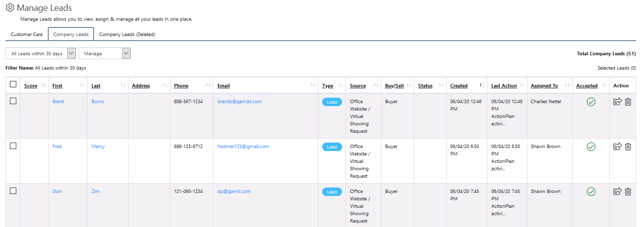Sort by Assigned To column header
Viewport: 644px width, 227px height.
[x=544, y=86]
